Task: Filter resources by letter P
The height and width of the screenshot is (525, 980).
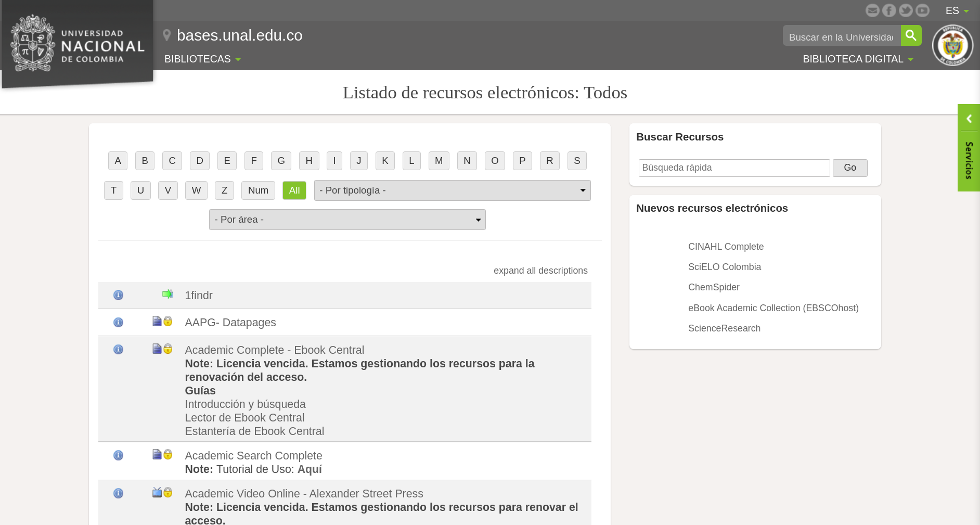Action: tap(522, 161)
